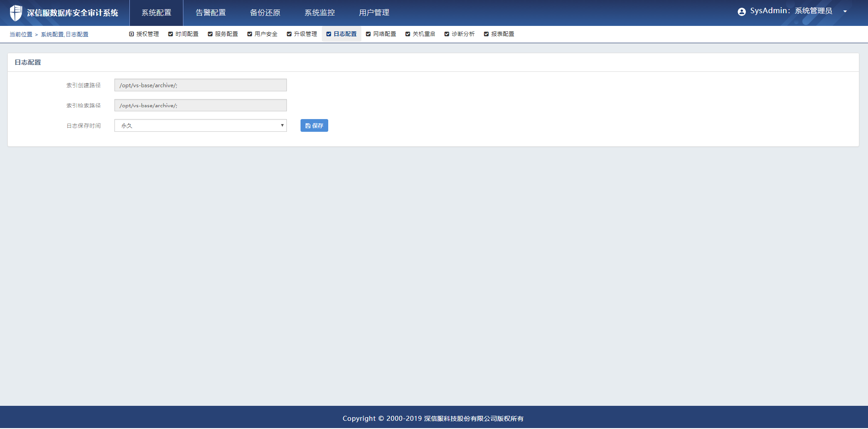Viewport: 868px width, 429px height.
Task: Click the 当前位置 breadcrumb link
Action: click(21, 35)
